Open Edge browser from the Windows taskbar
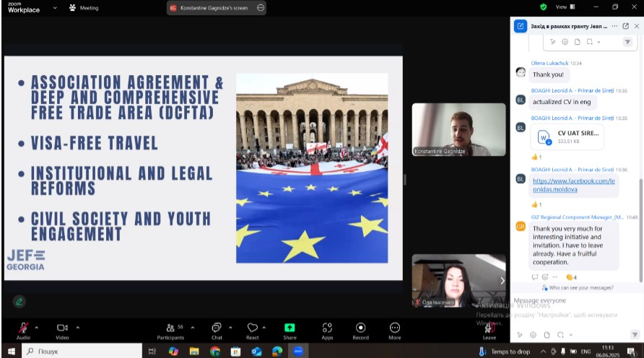This screenshot has width=644, height=358. [x=277, y=352]
